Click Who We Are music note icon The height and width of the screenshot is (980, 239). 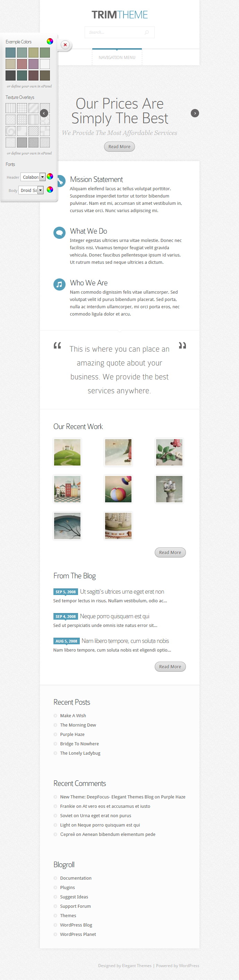59,284
